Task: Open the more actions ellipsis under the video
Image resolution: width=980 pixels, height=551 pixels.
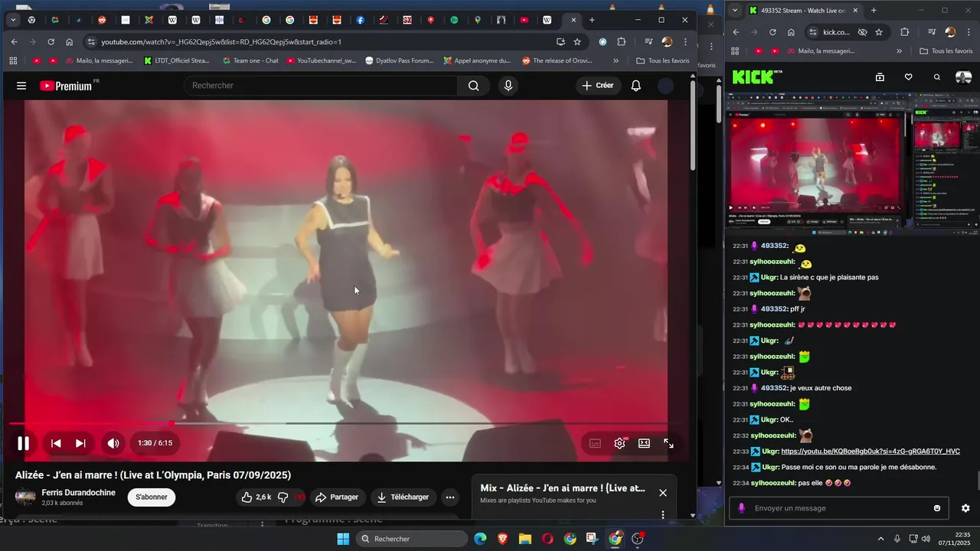Action: [x=450, y=497]
